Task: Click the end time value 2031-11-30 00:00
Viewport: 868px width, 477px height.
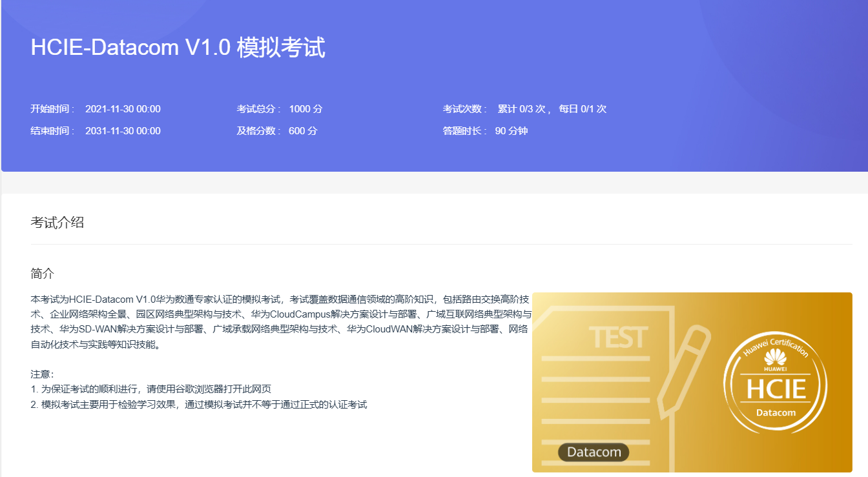Action: (123, 131)
